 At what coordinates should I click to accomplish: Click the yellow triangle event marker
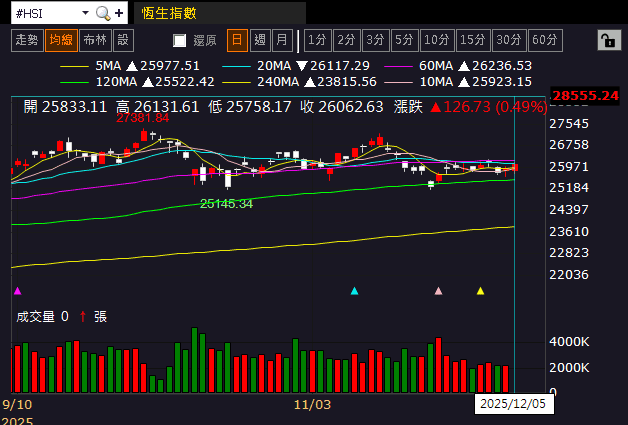(x=481, y=291)
